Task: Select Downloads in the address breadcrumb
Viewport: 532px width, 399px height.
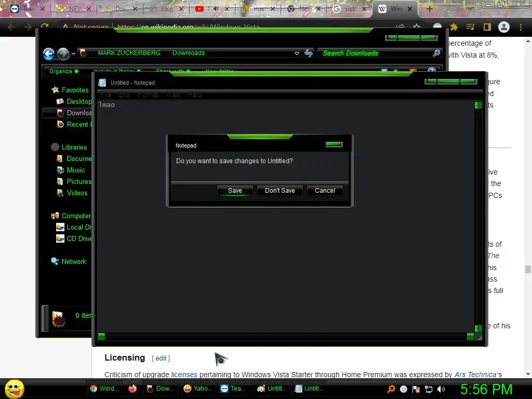Action: click(189, 53)
